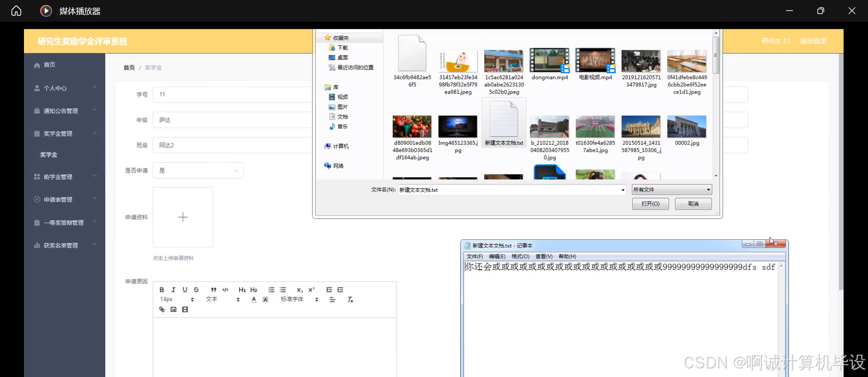This screenshot has width=868, height=377.
Task: Toggle bold formatting in the editor
Action: coord(162,290)
